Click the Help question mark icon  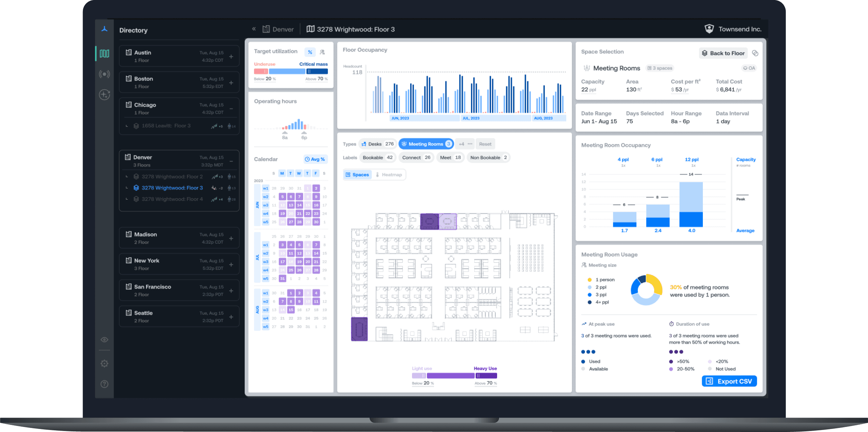(104, 384)
